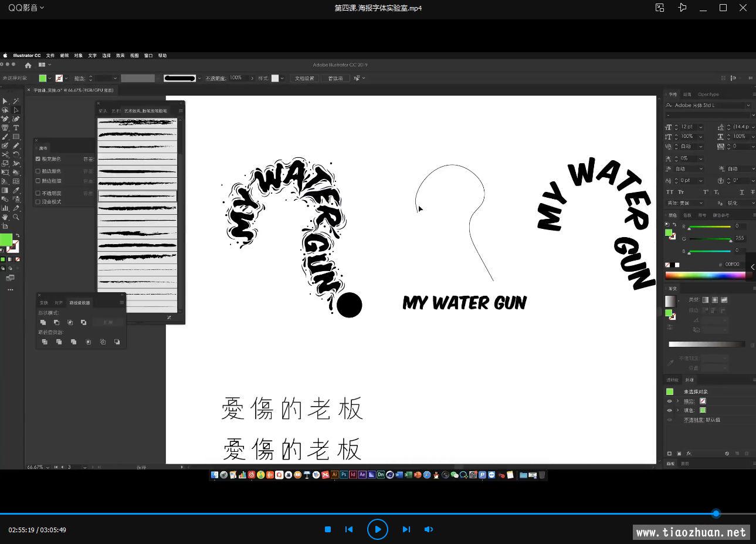This screenshot has width=756, height=544.
Task: Toggle visibility eye for 描边 appearance row
Action: point(669,401)
